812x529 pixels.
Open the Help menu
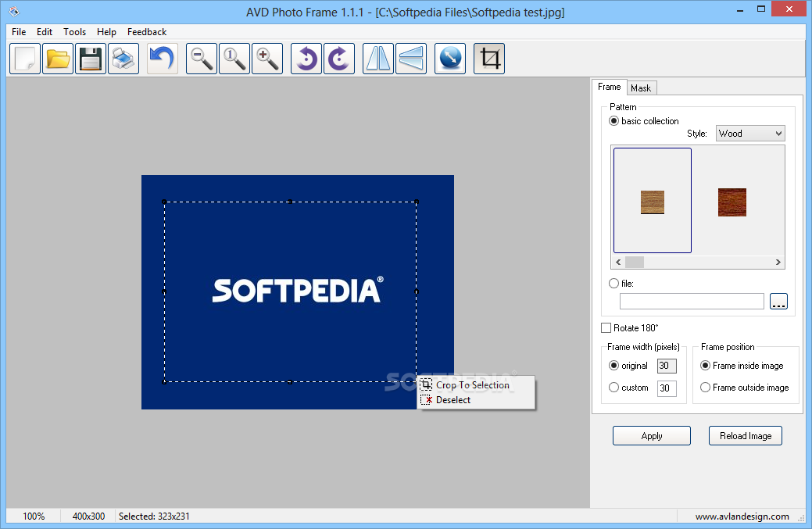click(x=106, y=31)
